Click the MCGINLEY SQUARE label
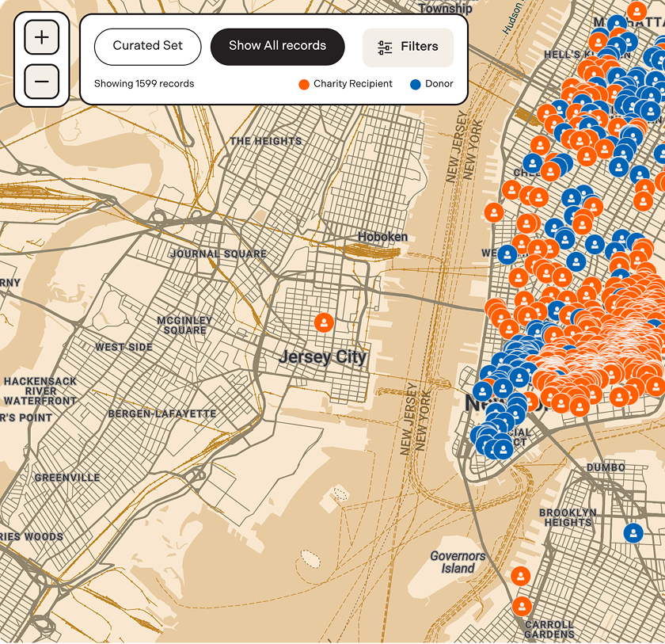The image size is (665, 644). click(185, 326)
